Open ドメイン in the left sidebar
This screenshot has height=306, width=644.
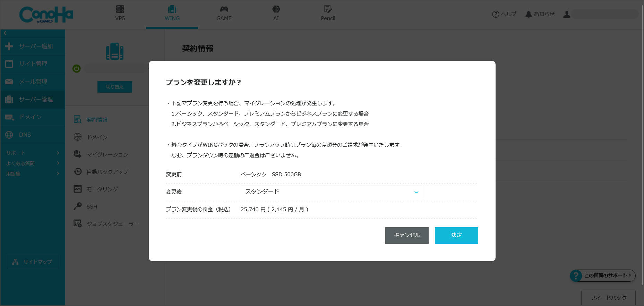[x=33, y=117]
